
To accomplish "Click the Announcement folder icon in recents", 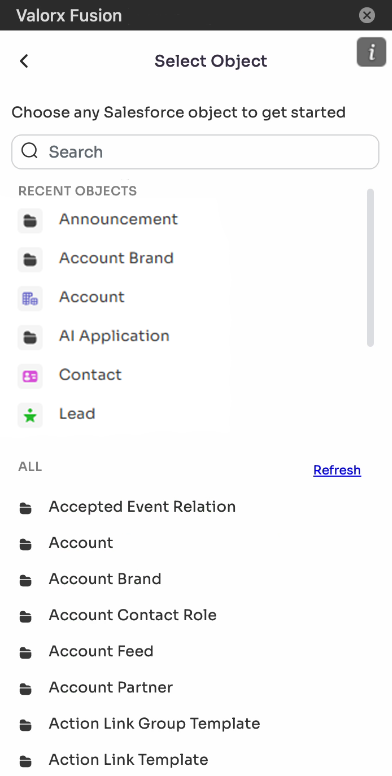I will pos(30,221).
